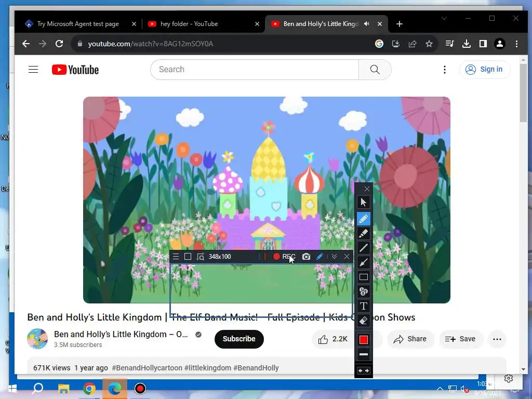Reload the current page

point(59,44)
